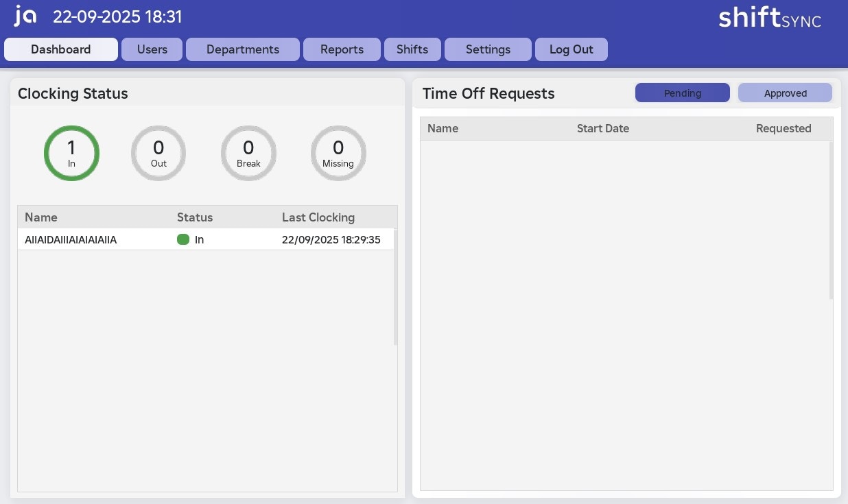Click the Log Out button

point(572,49)
